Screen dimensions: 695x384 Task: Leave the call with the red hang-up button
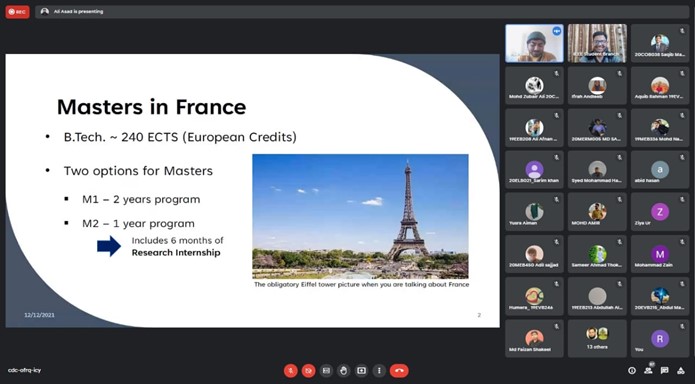399,371
